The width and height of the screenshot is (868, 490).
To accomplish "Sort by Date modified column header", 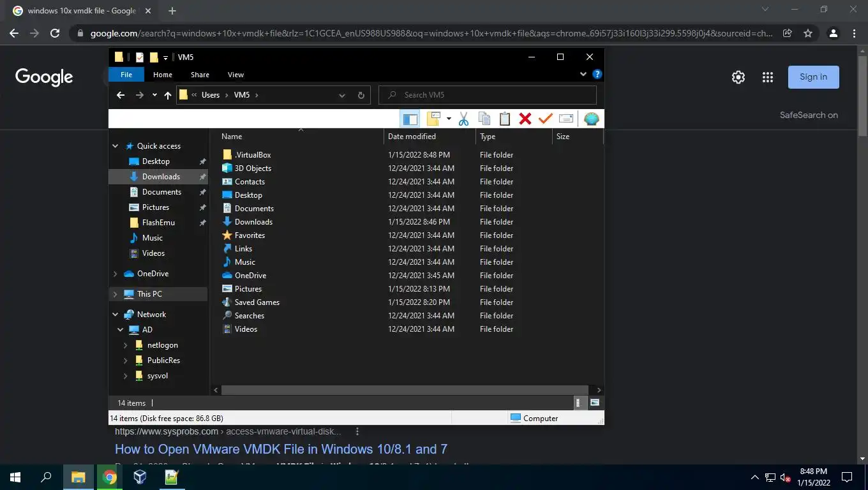I will pyautogui.click(x=430, y=137).
